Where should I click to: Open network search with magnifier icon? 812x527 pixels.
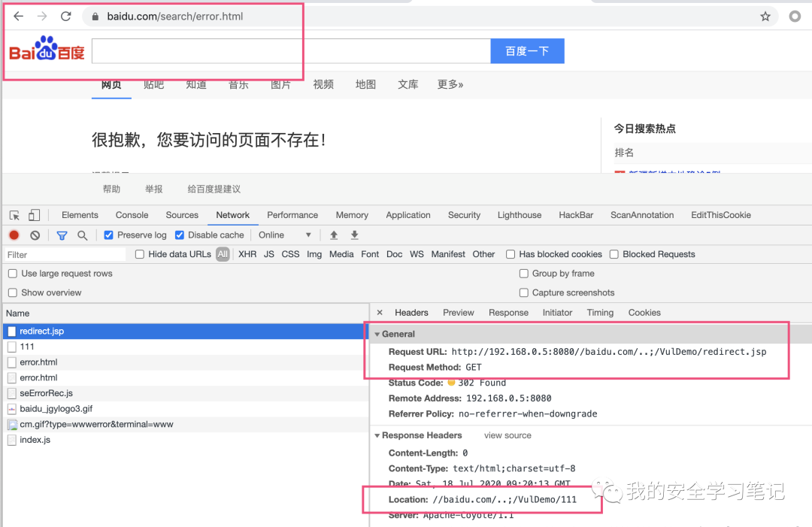(x=83, y=235)
